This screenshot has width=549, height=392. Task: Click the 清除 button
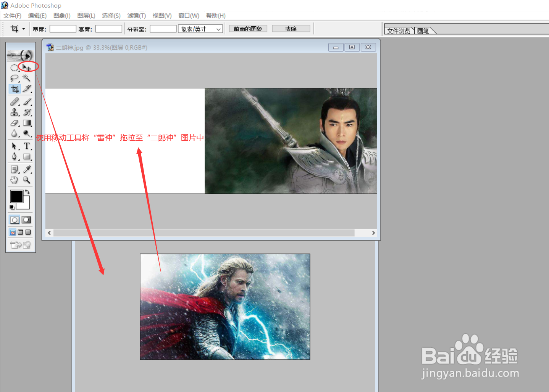pos(291,29)
